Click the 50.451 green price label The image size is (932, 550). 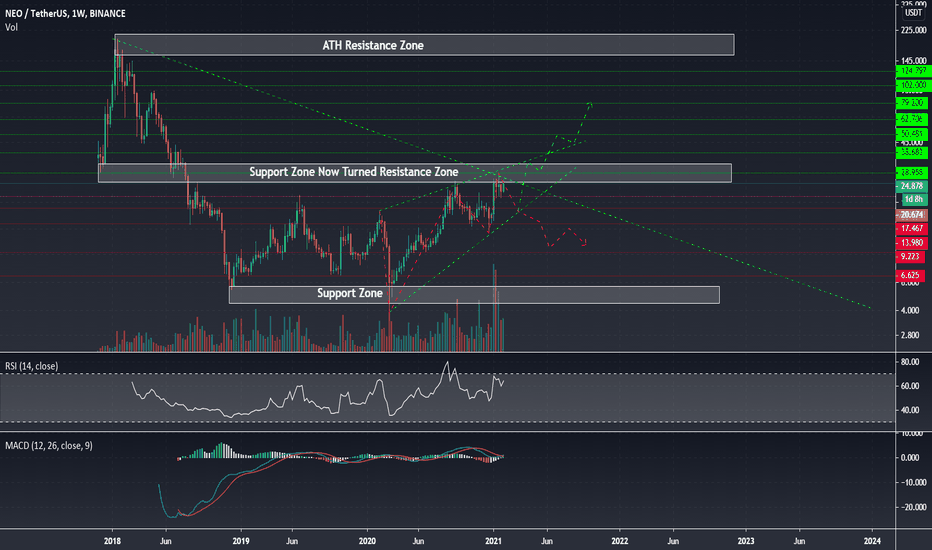point(912,134)
